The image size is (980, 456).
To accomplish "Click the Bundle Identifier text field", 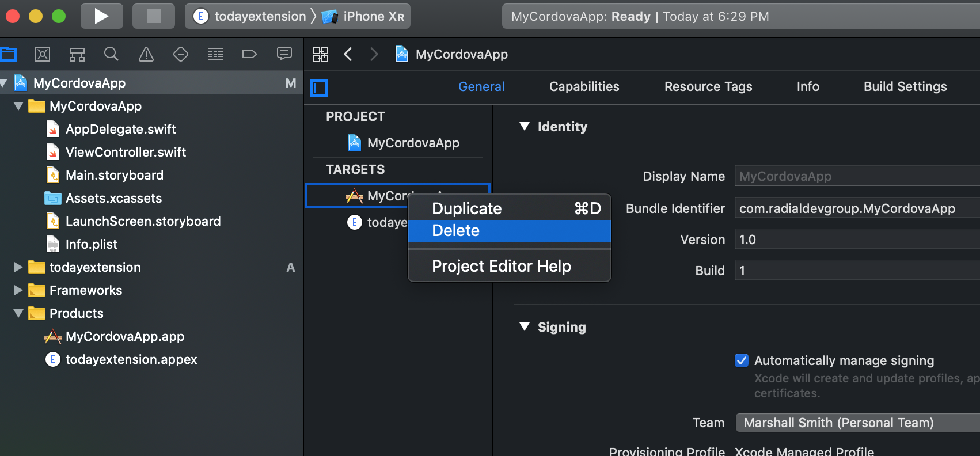I will (857, 208).
